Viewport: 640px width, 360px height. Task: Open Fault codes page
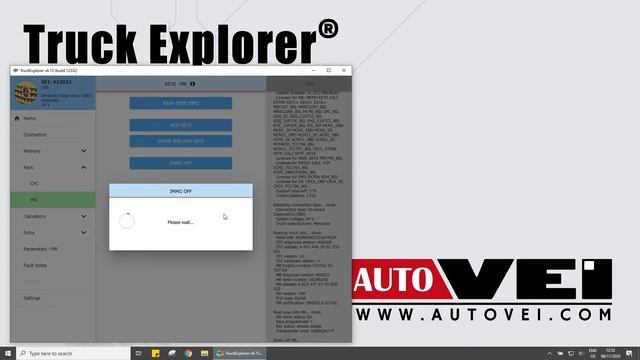(35, 265)
